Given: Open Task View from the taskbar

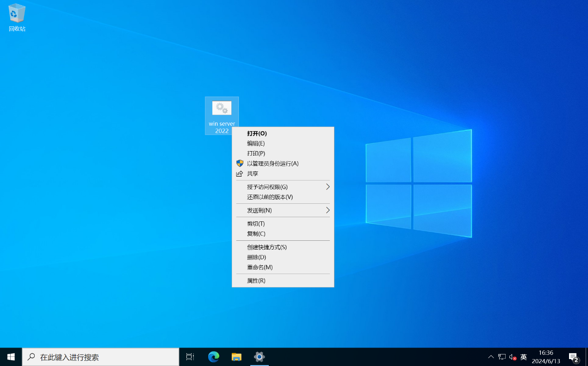Looking at the screenshot, I should click(x=190, y=357).
